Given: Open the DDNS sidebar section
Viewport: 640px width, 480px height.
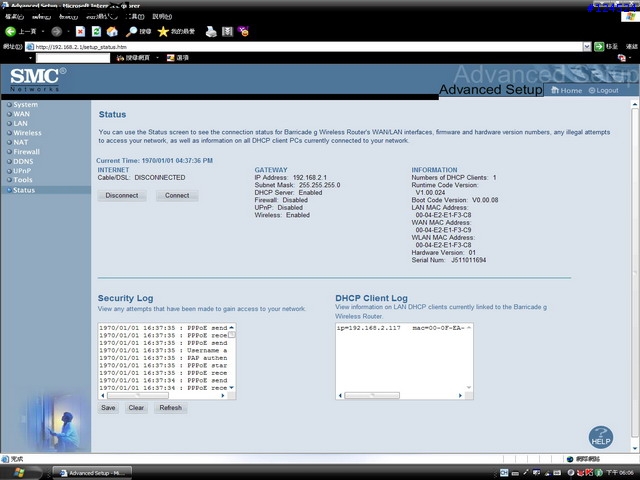Looking at the screenshot, I should click(x=23, y=161).
